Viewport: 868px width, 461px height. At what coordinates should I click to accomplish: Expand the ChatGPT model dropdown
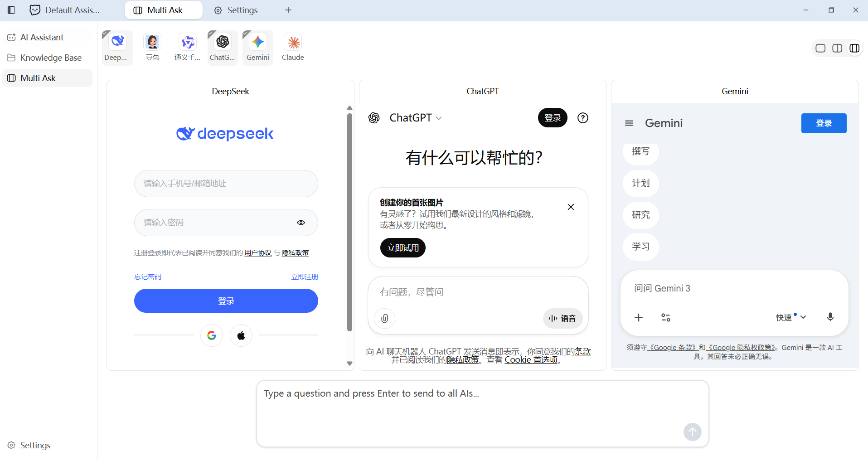[x=416, y=118]
